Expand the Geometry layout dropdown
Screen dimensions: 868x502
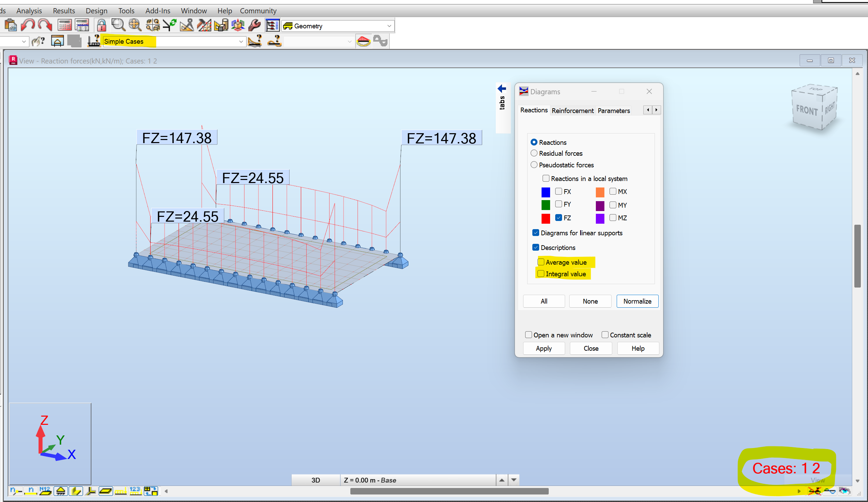coord(389,26)
